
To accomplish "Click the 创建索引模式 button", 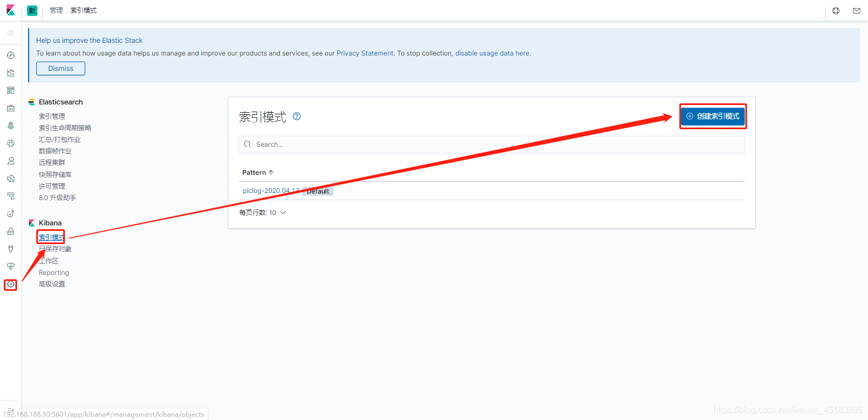I will point(713,117).
